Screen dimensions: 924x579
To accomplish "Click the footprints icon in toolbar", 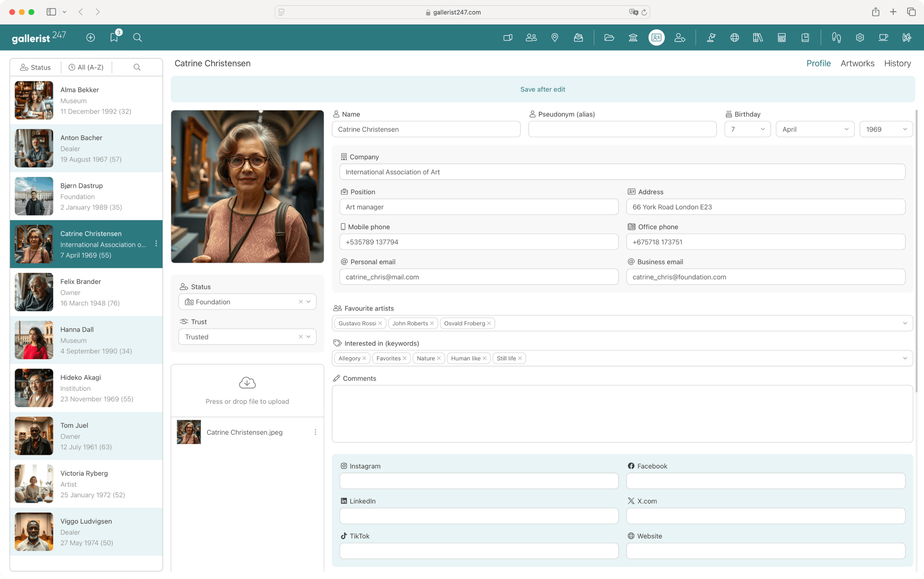I will pos(836,37).
